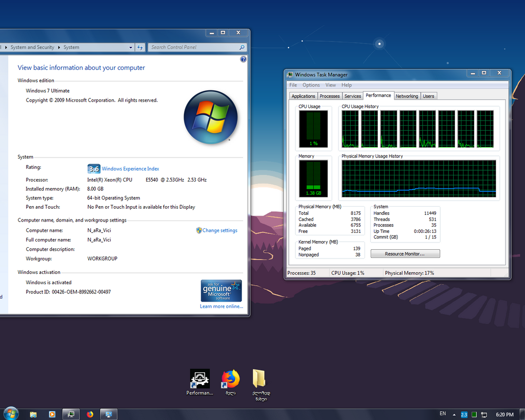This screenshot has width=525, height=420.
Task: Click the Physical Memory Usage History graph
Action: (419, 179)
